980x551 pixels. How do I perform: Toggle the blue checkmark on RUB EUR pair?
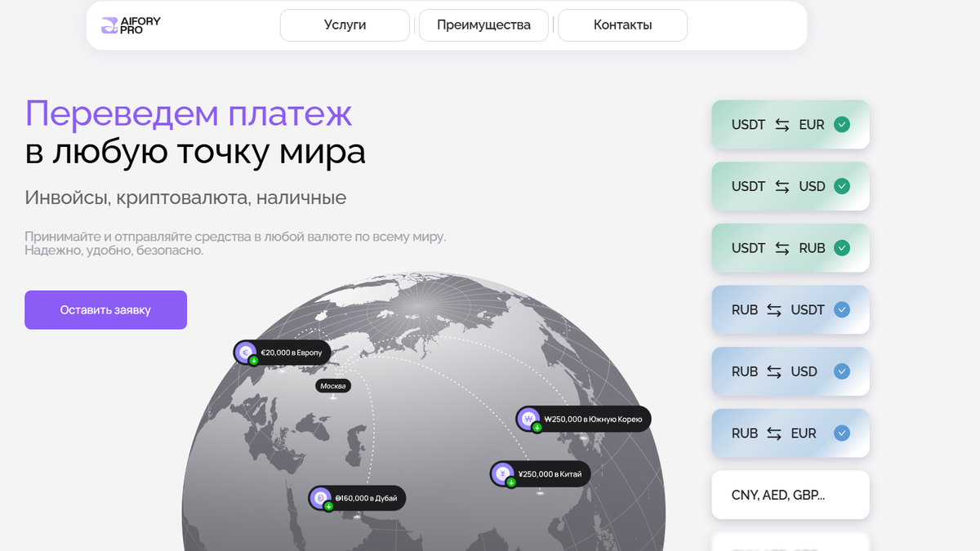pyautogui.click(x=841, y=433)
